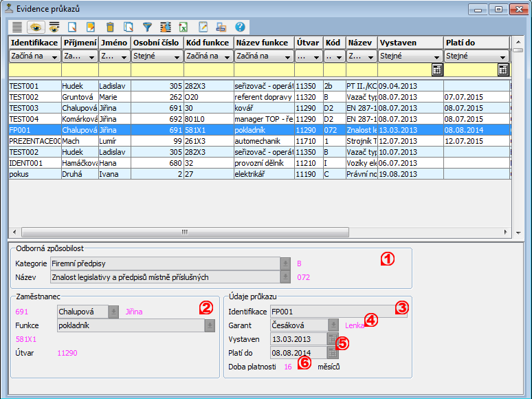This screenshot has width=532, height=399.
Task: Open the funnel filter tool
Action: (147, 28)
